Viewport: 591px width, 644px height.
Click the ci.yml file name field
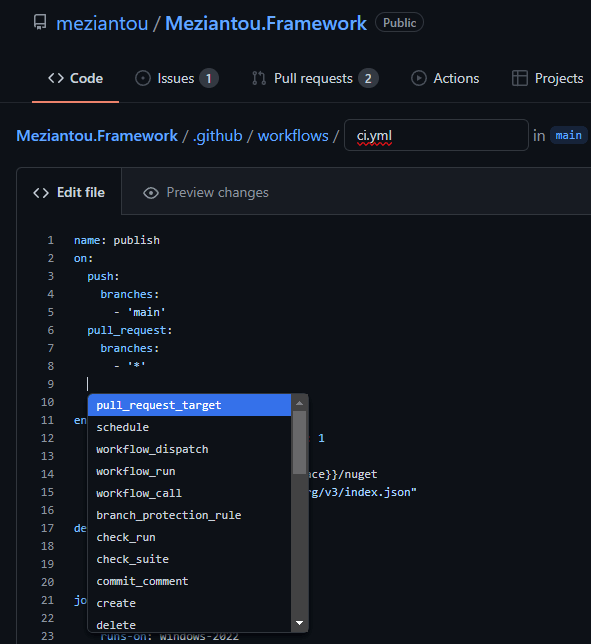[436, 135]
